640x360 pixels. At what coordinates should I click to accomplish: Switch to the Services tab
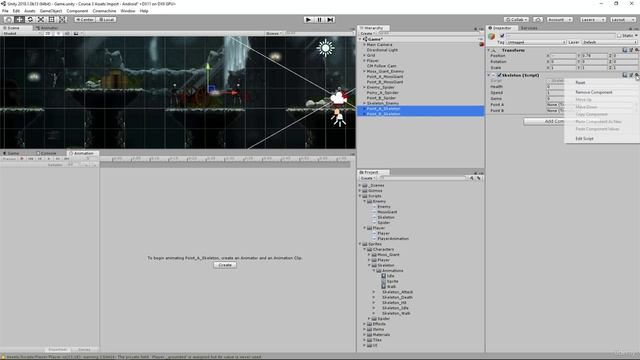coord(529,28)
